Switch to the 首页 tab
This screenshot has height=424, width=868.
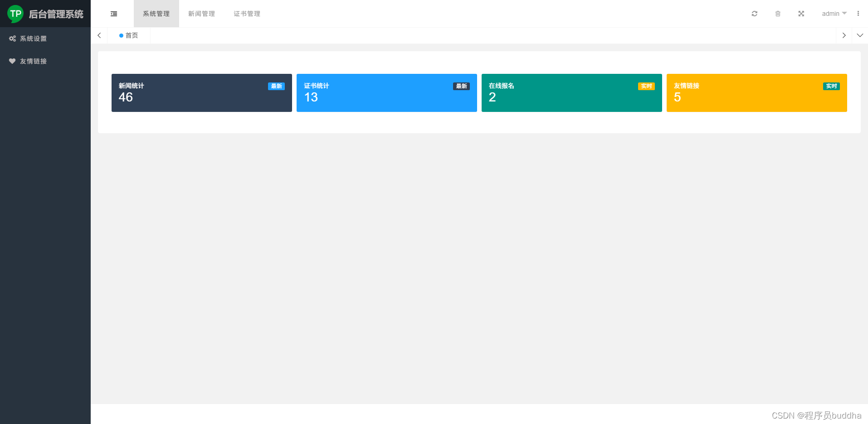129,35
